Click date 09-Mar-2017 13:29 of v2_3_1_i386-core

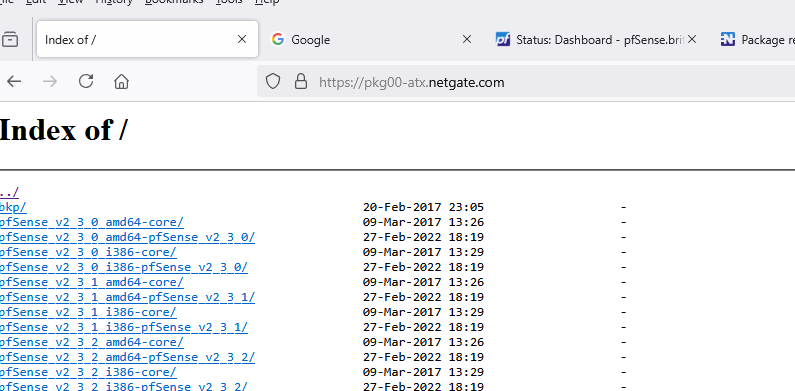423,312
